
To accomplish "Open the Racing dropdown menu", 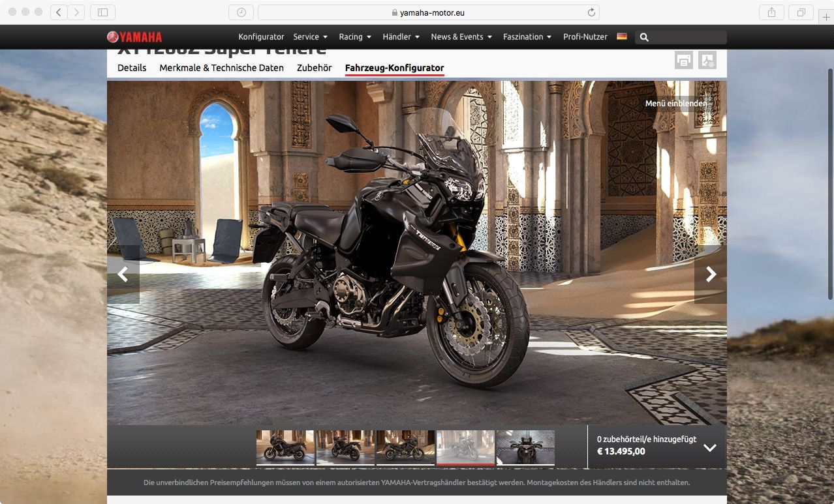I will click(x=355, y=37).
